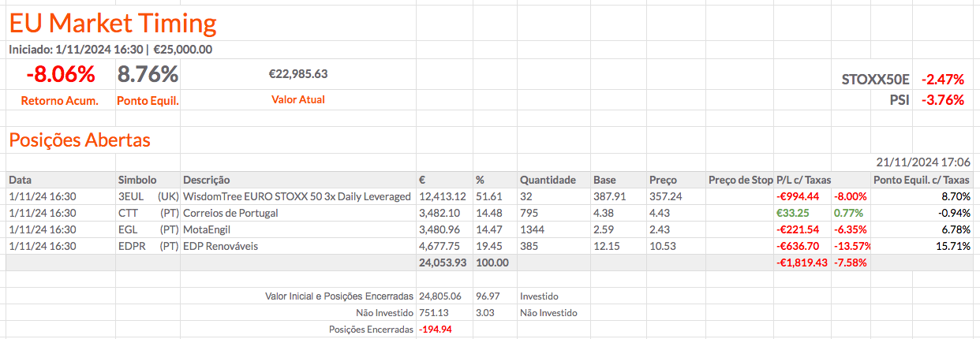Select the 21/11/2024 17:06 timestamp cell
Screen dimensions: 980x339
922,162
